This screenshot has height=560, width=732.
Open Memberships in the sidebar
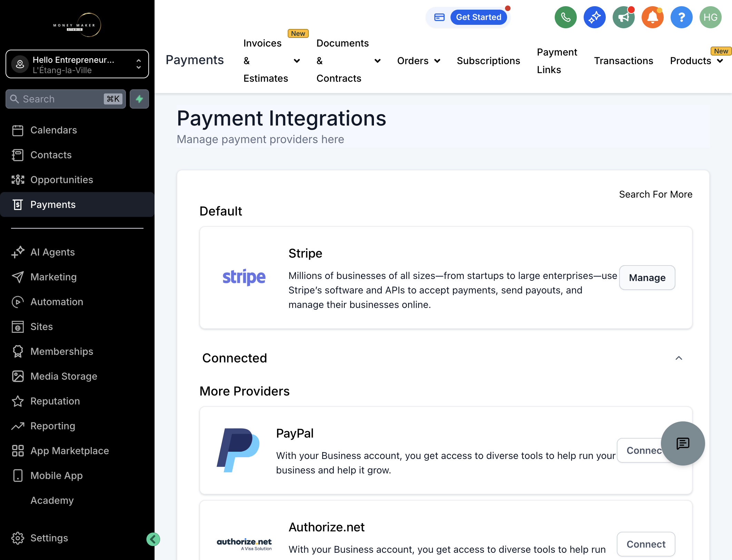[77, 351]
